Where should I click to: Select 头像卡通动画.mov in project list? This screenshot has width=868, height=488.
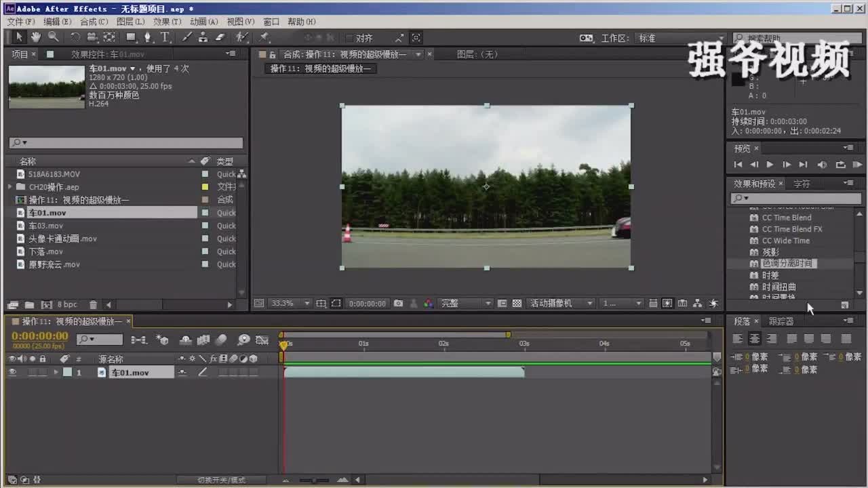tap(62, 239)
